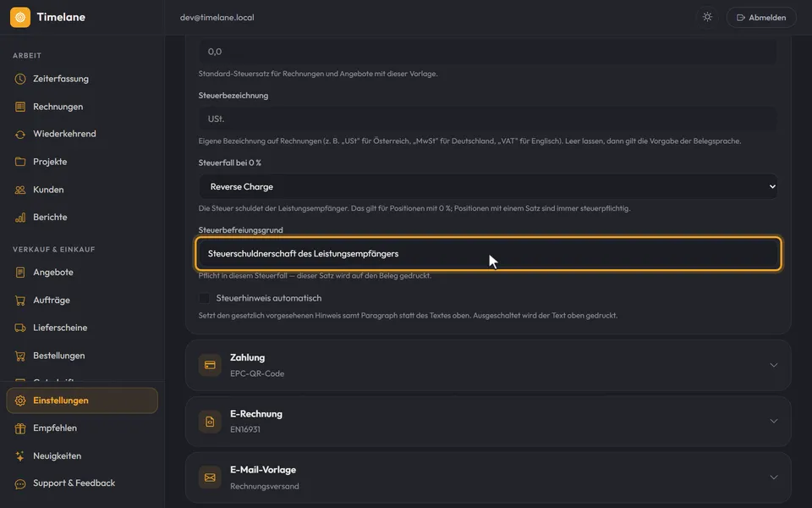Click the Kunden people icon
Screen dimensions: 812x508
tap(20, 190)
